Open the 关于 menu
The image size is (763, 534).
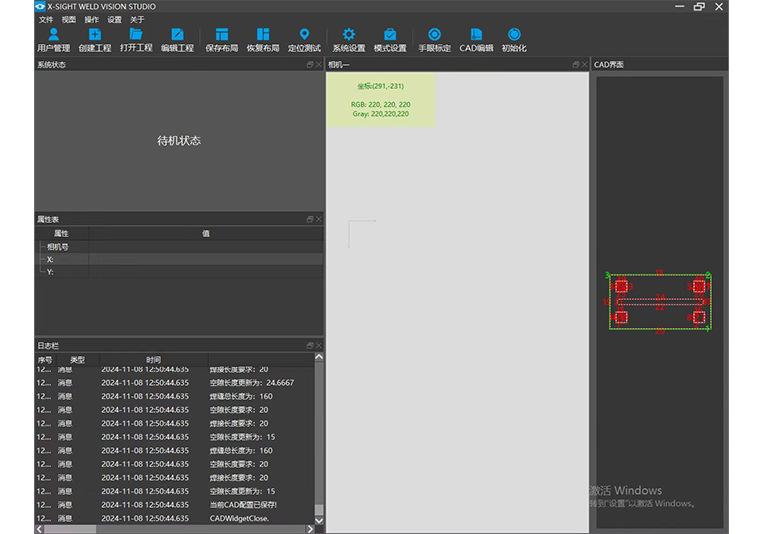coord(137,19)
